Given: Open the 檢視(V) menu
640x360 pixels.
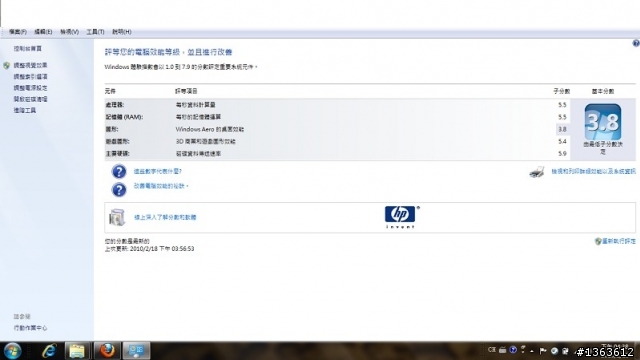Looking at the screenshot, I should (x=69, y=32).
